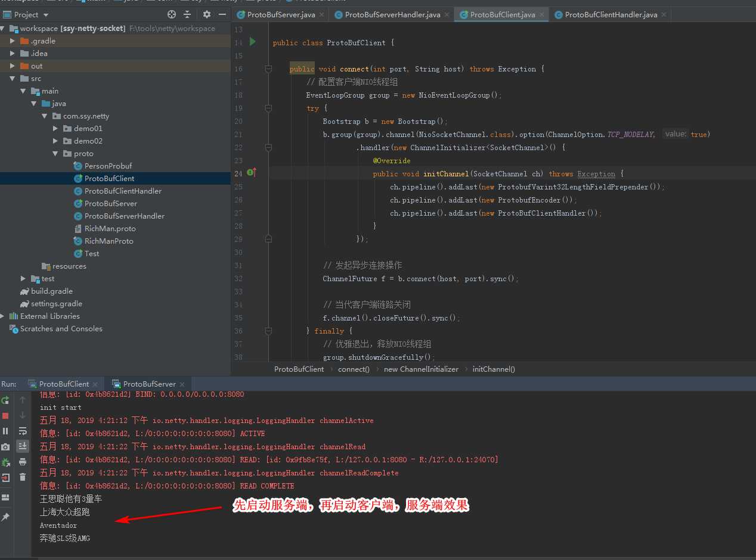Image resolution: width=756 pixels, height=560 pixels.
Task: Open RichMan.proto in project tree
Action: pyautogui.click(x=110, y=229)
